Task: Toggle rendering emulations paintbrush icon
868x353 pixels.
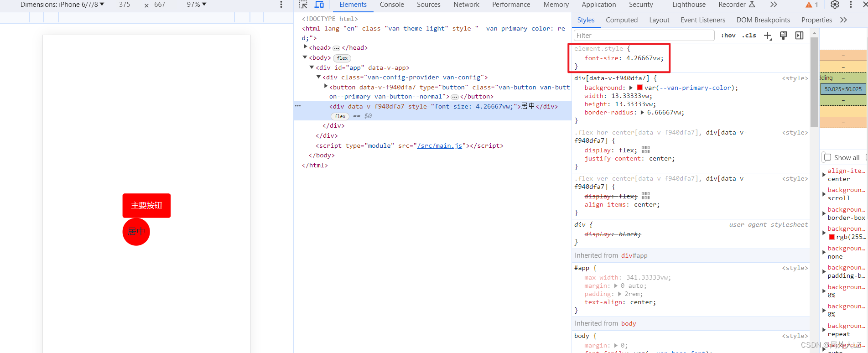Action: [784, 36]
